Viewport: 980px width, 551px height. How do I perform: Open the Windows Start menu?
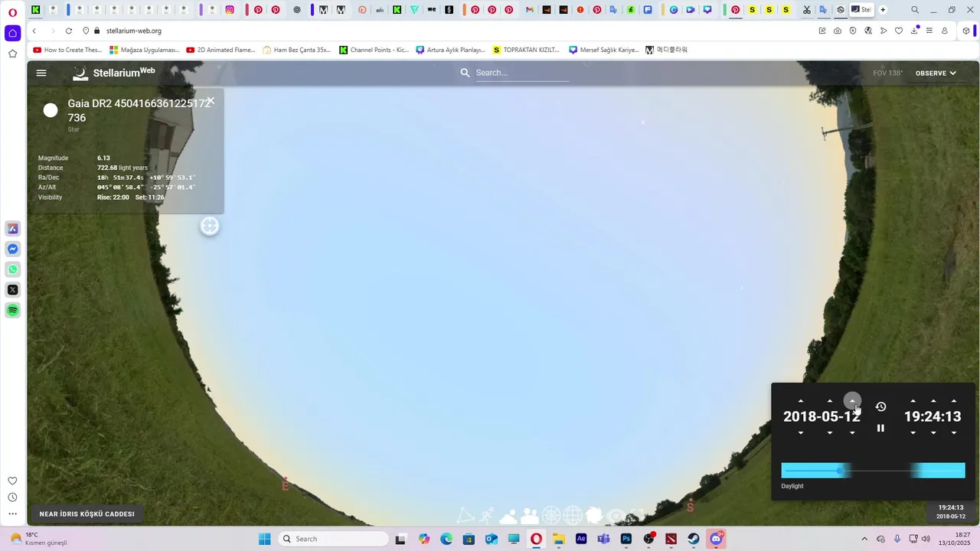pyautogui.click(x=264, y=539)
